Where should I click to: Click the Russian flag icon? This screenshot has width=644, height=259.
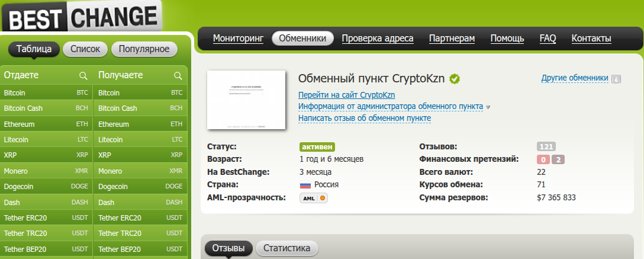[x=305, y=184]
